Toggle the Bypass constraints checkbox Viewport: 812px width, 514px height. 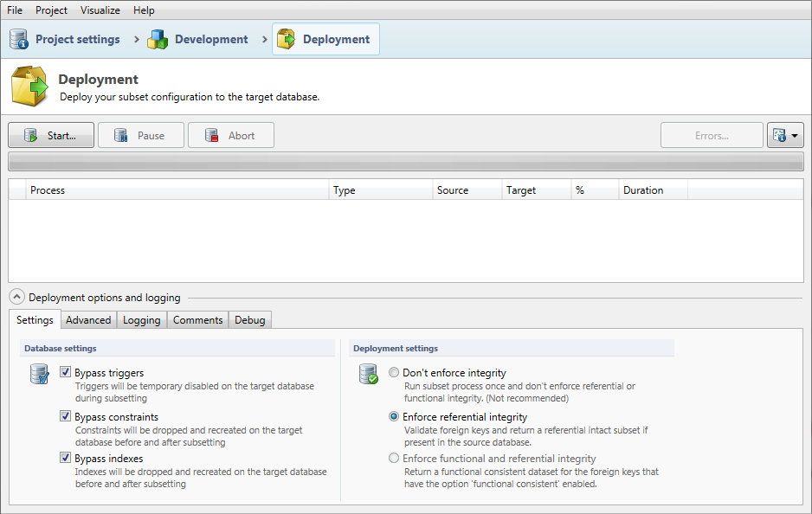pos(66,416)
